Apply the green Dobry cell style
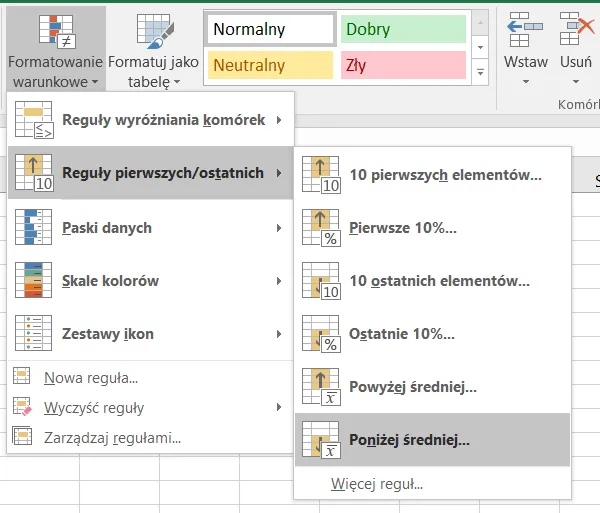This screenshot has width=600, height=513. 402,29
